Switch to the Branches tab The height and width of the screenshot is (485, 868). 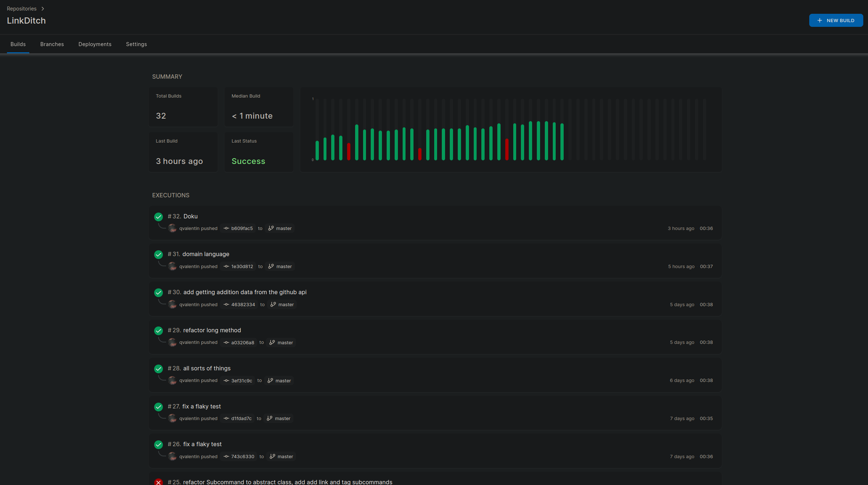(52, 44)
